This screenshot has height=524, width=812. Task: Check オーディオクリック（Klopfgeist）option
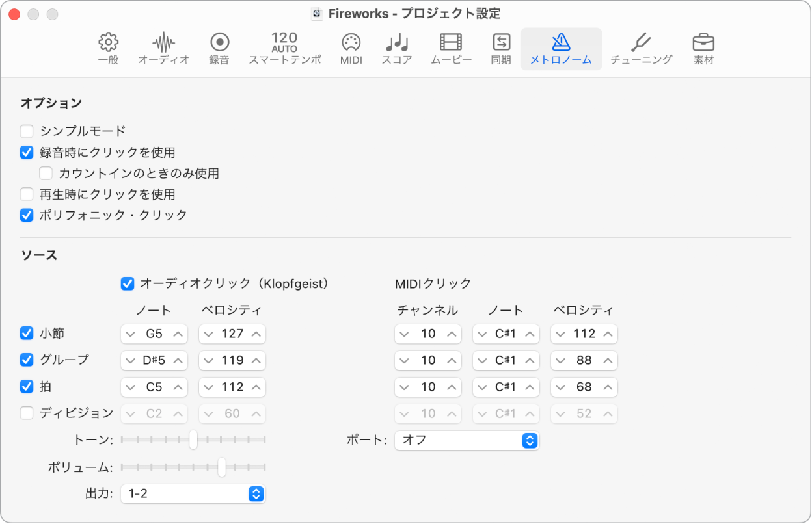126,283
